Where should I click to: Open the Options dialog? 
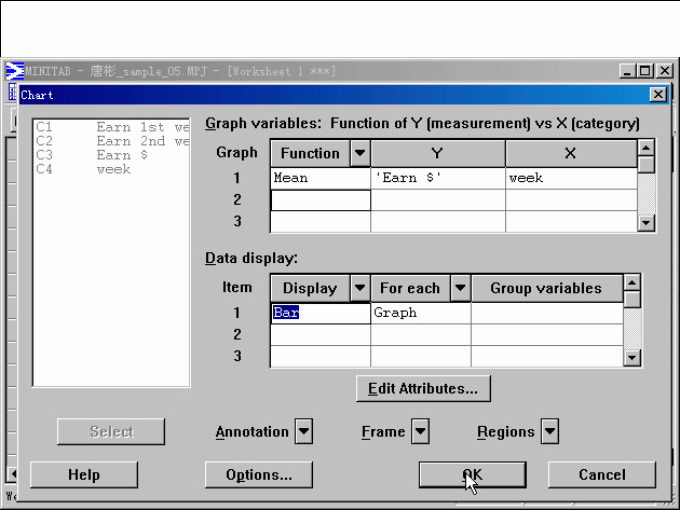point(258,475)
